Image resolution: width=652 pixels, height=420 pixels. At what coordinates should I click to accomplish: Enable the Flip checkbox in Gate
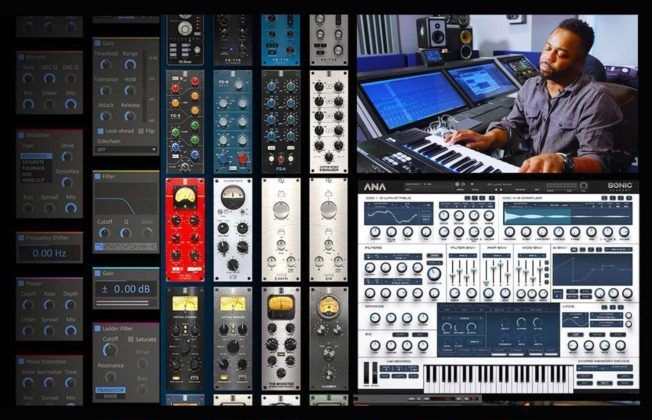[141, 131]
